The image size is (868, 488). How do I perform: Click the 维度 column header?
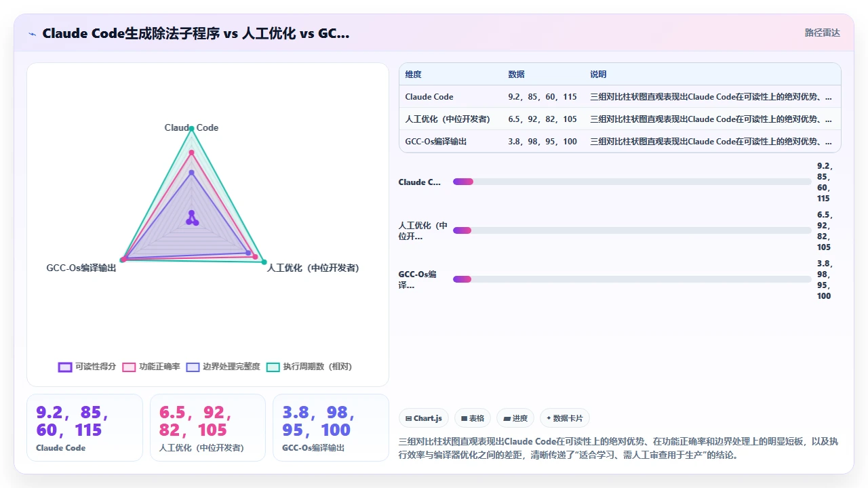coord(413,75)
